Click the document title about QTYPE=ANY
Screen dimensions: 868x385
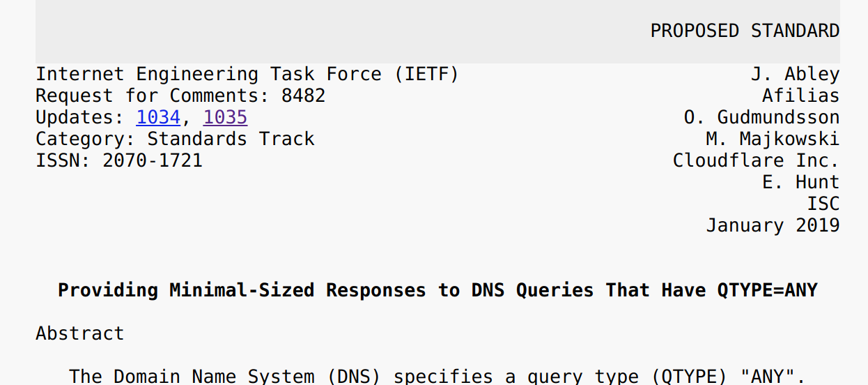437,290
